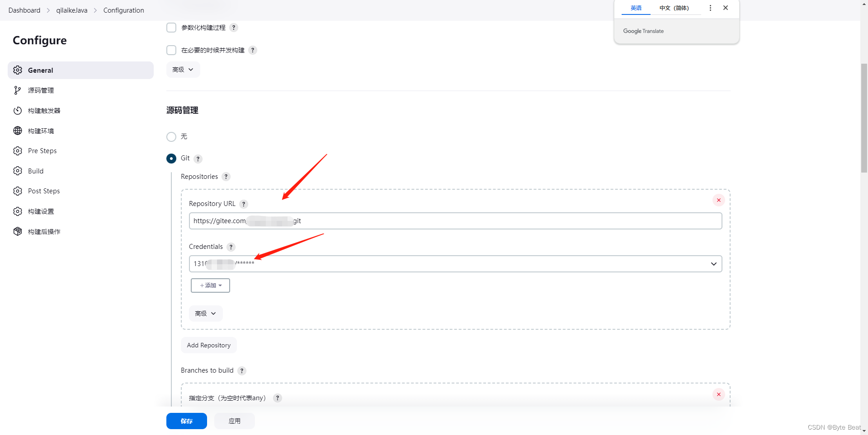Click the 应用 apply button

coord(235,421)
